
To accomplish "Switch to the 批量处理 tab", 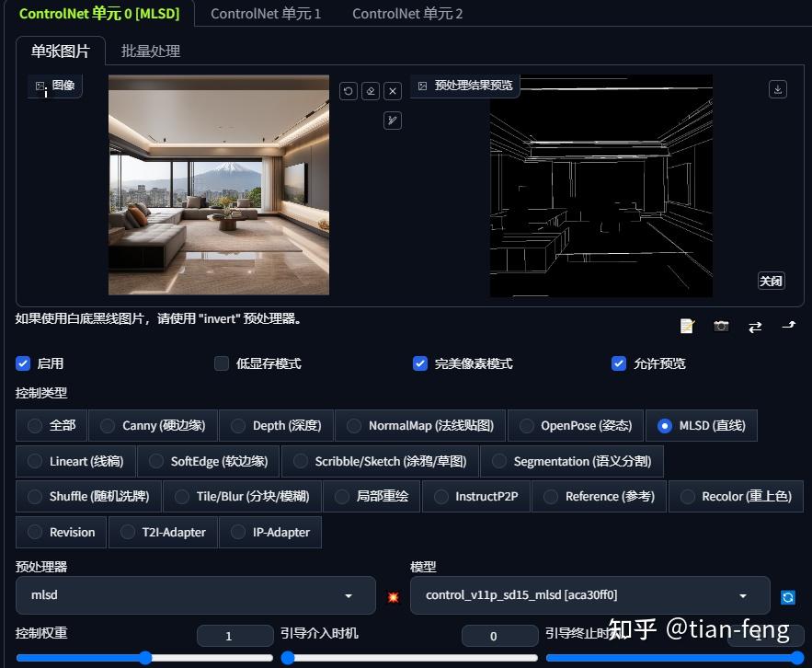I will tap(150, 51).
